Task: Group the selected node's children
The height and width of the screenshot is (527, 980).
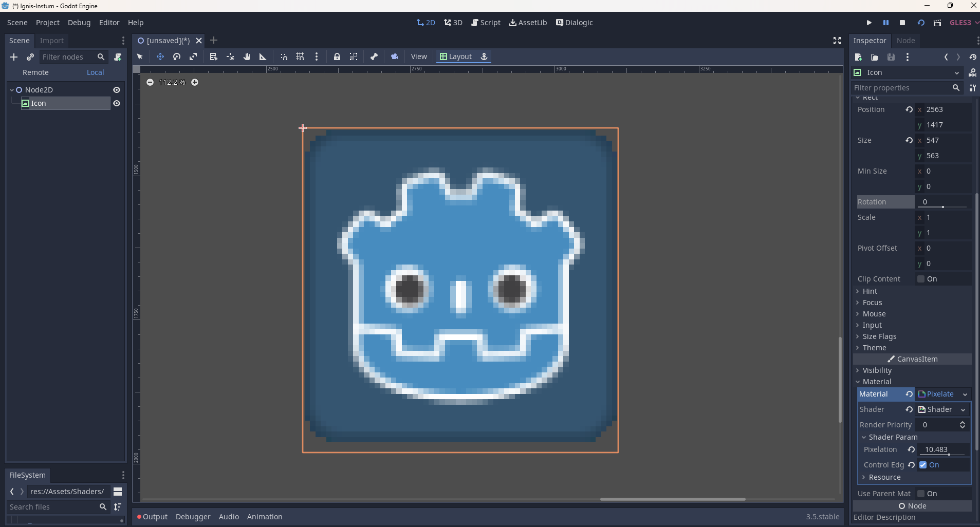Action: point(354,57)
